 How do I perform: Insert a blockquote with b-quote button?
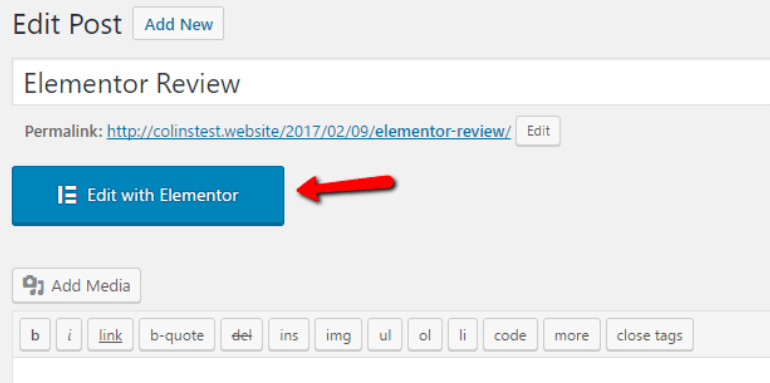(x=177, y=335)
